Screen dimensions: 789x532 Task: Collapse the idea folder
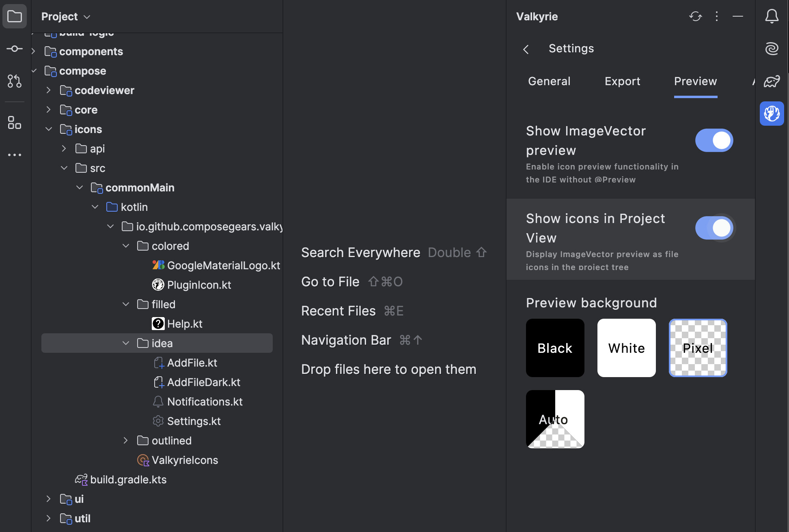tap(126, 343)
